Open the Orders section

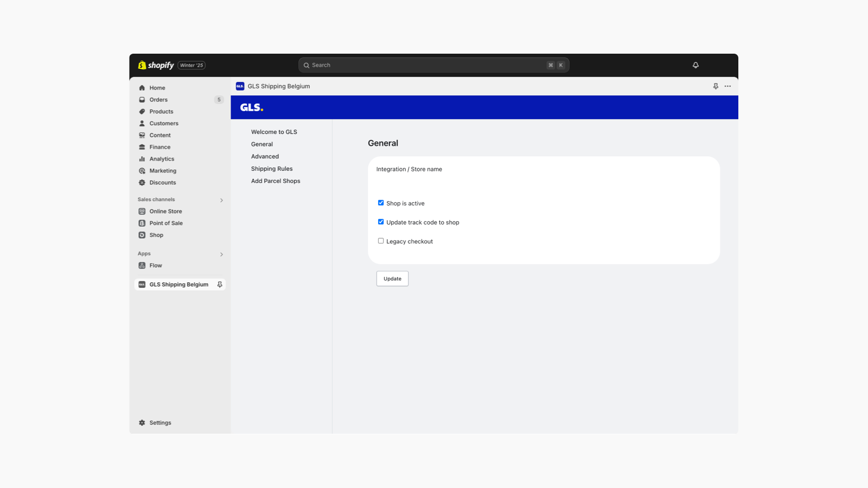[x=159, y=99]
